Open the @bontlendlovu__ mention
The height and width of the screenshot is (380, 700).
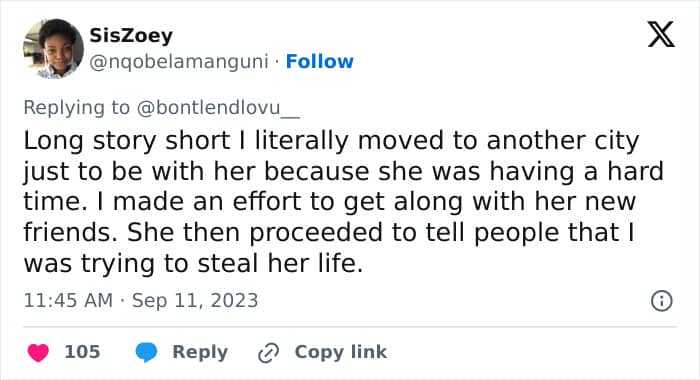pyautogui.click(x=218, y=108)
